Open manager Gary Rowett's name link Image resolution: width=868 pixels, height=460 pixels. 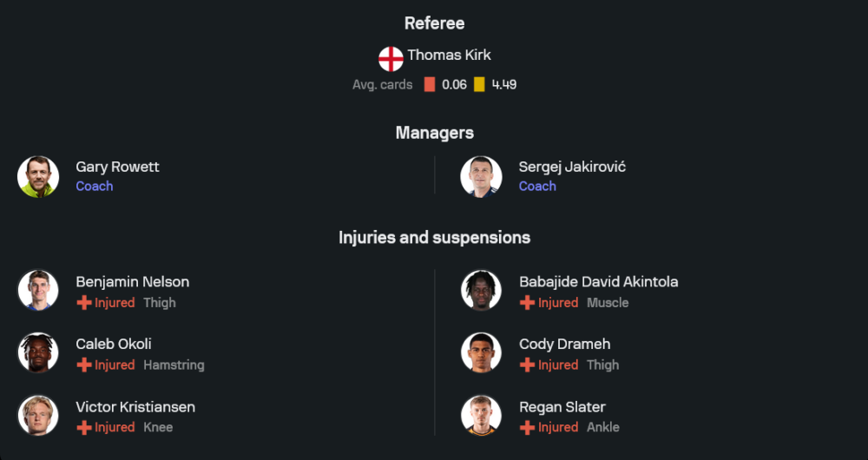[117, 167]
